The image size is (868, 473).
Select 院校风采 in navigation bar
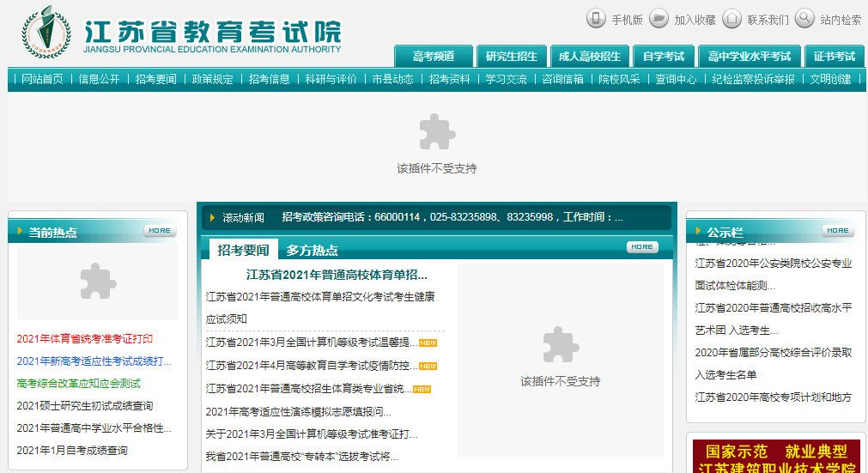pos(619,79)
